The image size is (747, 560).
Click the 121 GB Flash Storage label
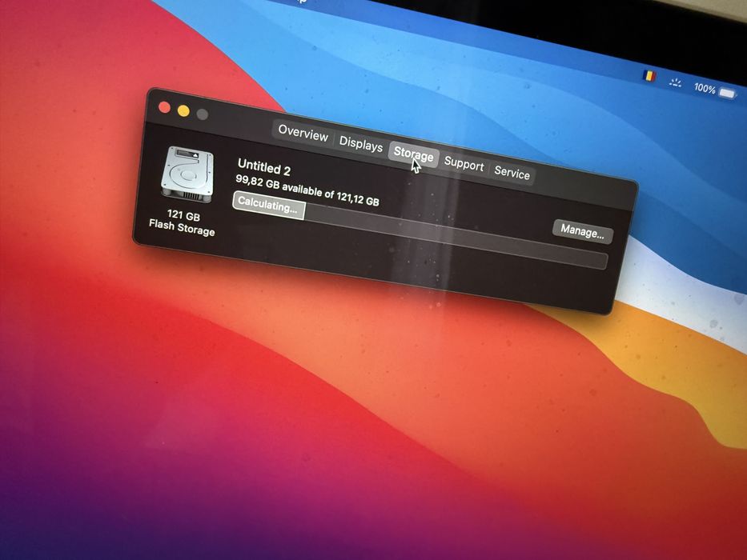pos(183,223)
